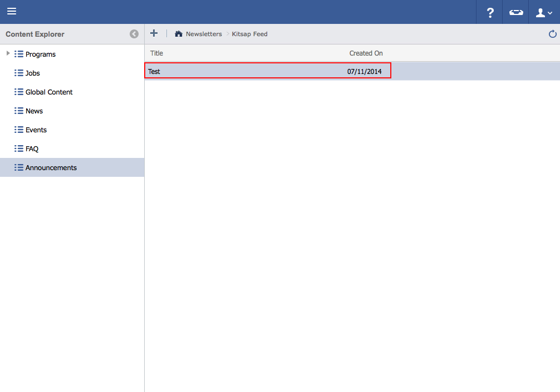Select Jobs in the sidebar
This screenshot has height=392, width=560.
[32, 73]
